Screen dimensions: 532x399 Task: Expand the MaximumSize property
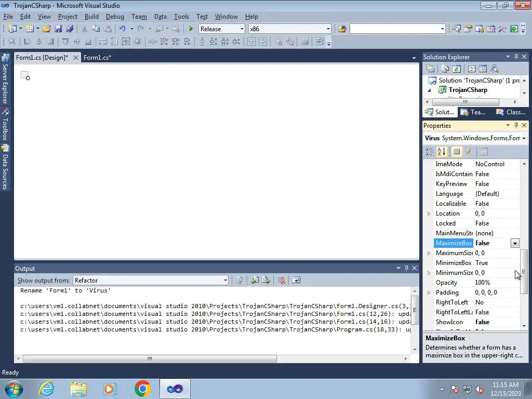429,253
